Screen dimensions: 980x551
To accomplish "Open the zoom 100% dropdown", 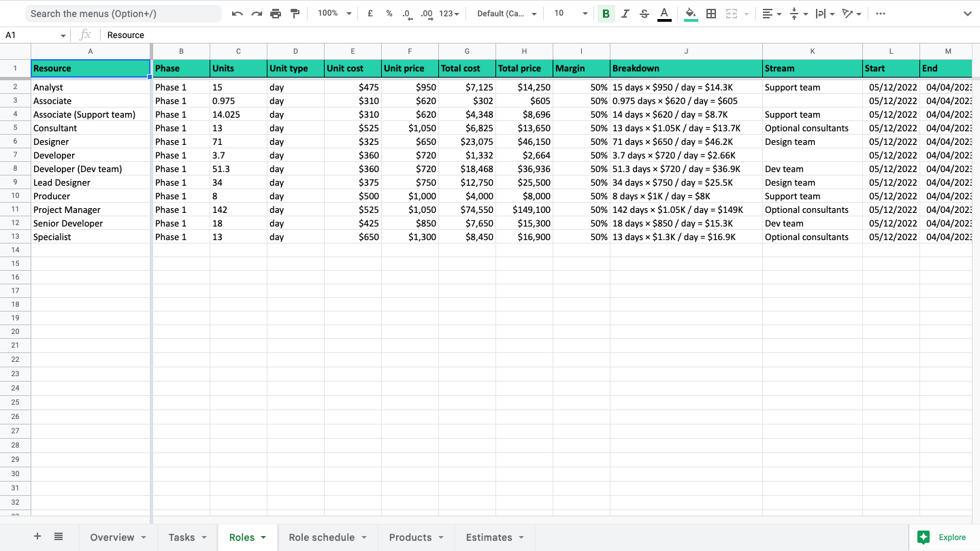I will pyautogui.click(x=335, y=14).
